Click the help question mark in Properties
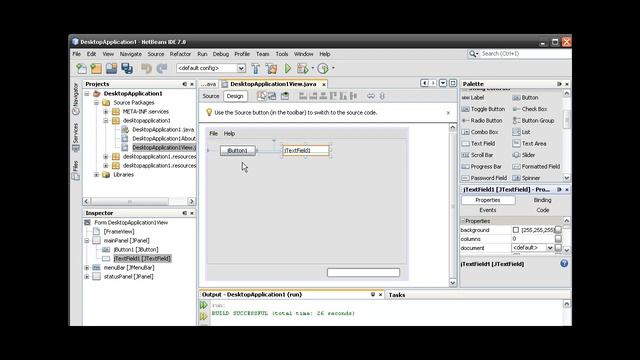This screenshot has width=640, height=360. [x=564, y=264]
